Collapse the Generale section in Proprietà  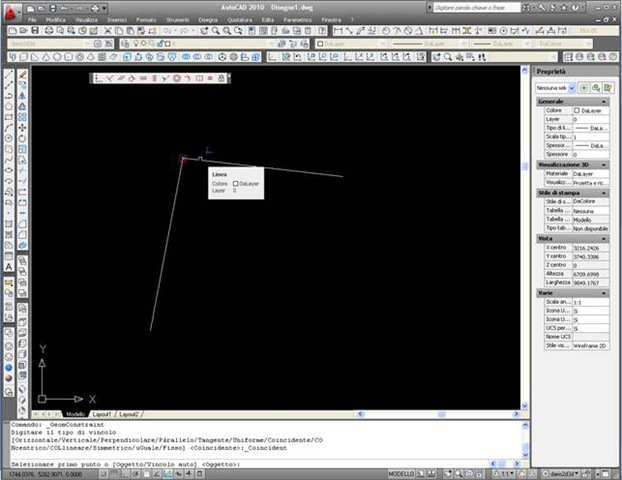point(604,102)
